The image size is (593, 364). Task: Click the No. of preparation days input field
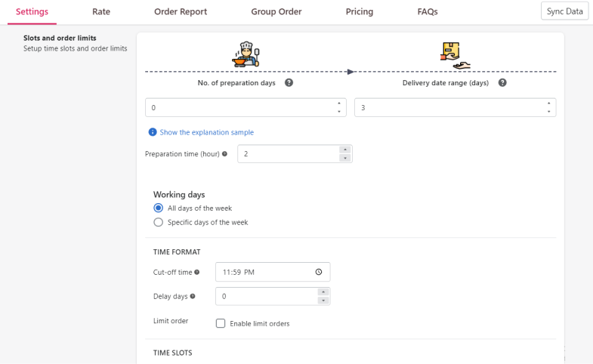(246, 108)
